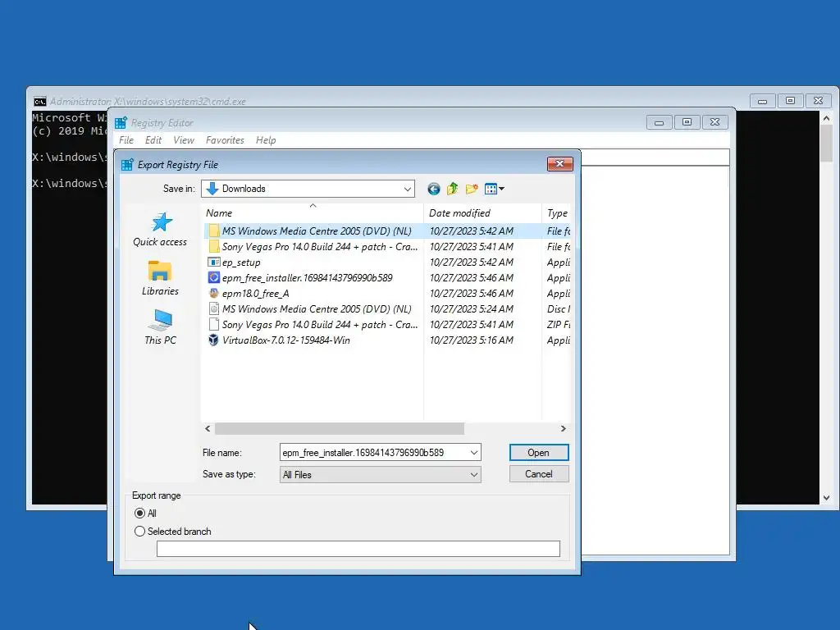Click the cmd window scroll up arrow
The width and height of the screenshot is (840, 630).
tap(827, 118)
